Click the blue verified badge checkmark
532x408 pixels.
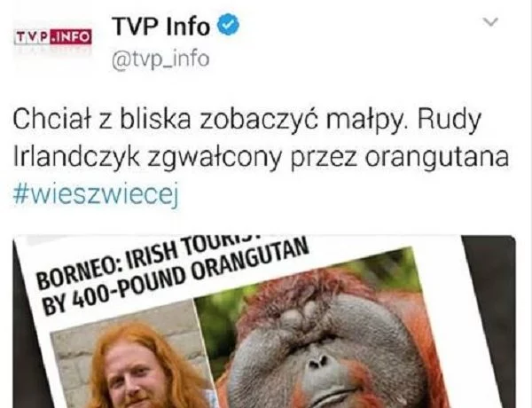pos(228,25)
